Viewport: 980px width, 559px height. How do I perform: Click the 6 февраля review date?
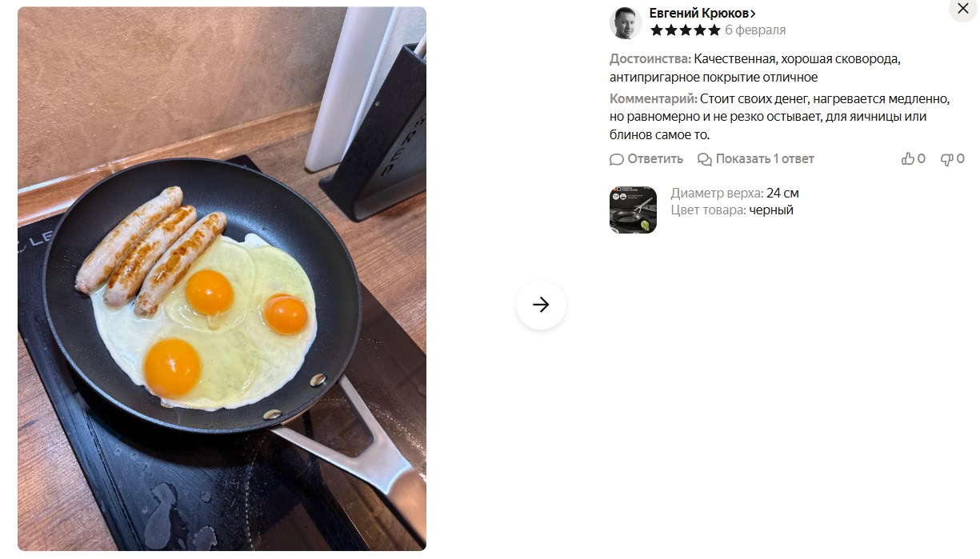755,30
